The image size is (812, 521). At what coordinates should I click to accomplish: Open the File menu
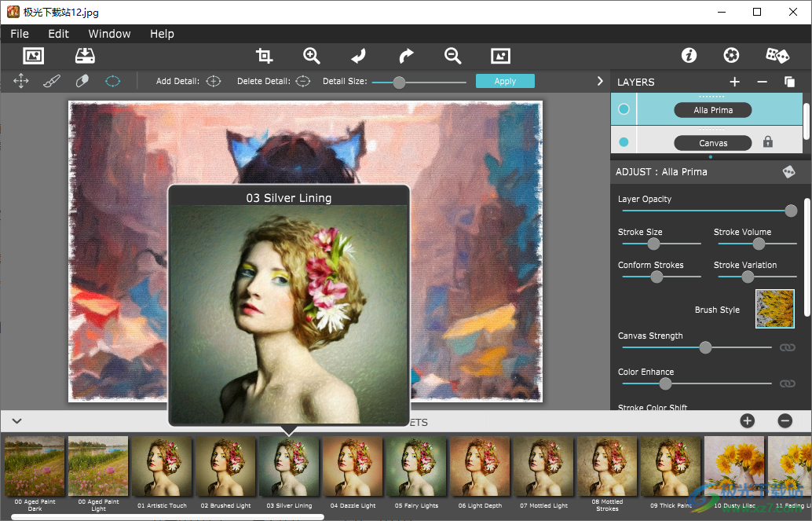19,34
